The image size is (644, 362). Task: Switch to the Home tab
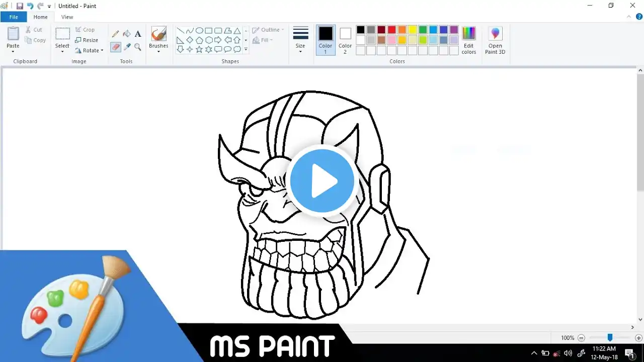41,17
